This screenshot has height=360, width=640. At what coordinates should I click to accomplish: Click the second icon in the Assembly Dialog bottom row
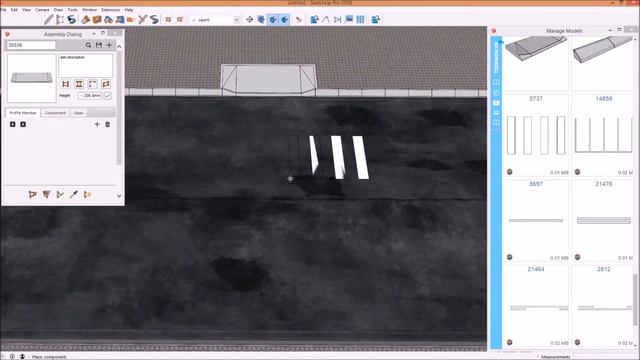coord(47,194)
